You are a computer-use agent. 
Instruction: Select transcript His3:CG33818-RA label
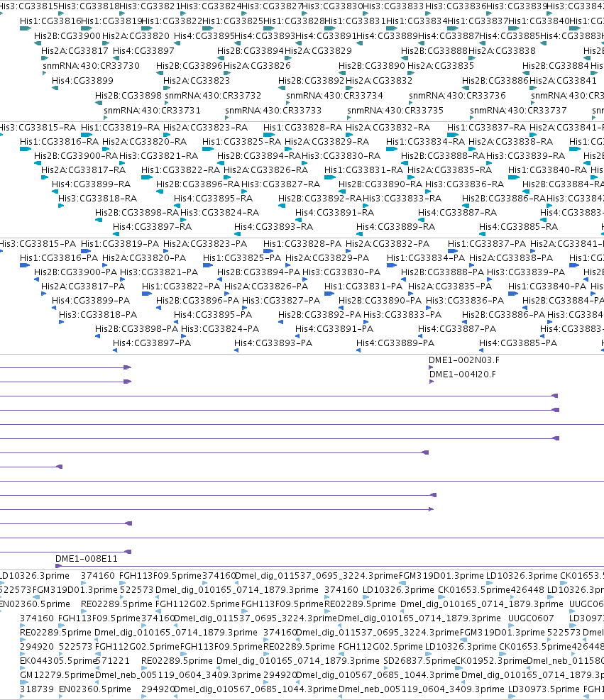point(98,198)
